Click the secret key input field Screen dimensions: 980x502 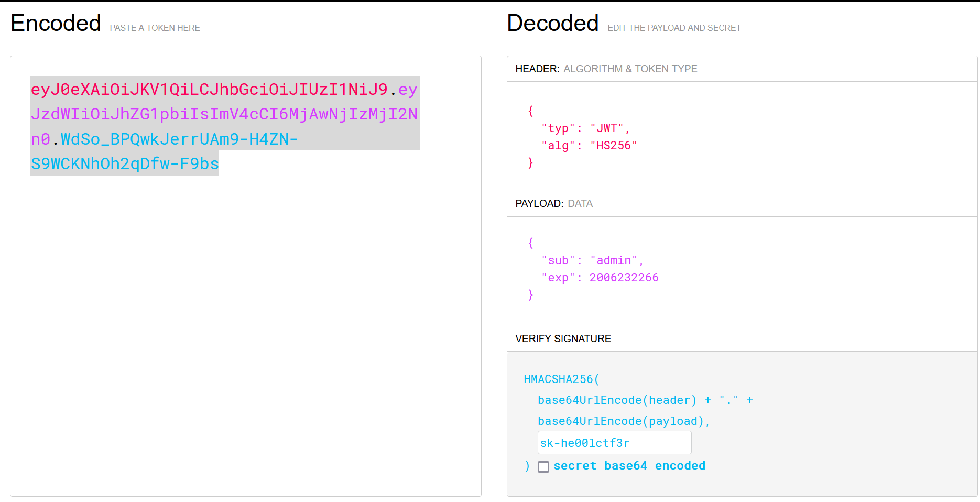click(x=614, y=443)
